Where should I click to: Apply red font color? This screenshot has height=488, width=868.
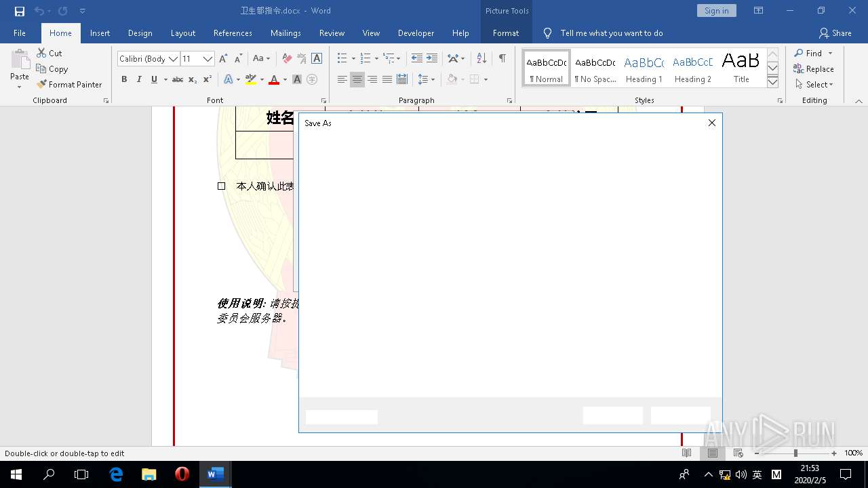274,79
